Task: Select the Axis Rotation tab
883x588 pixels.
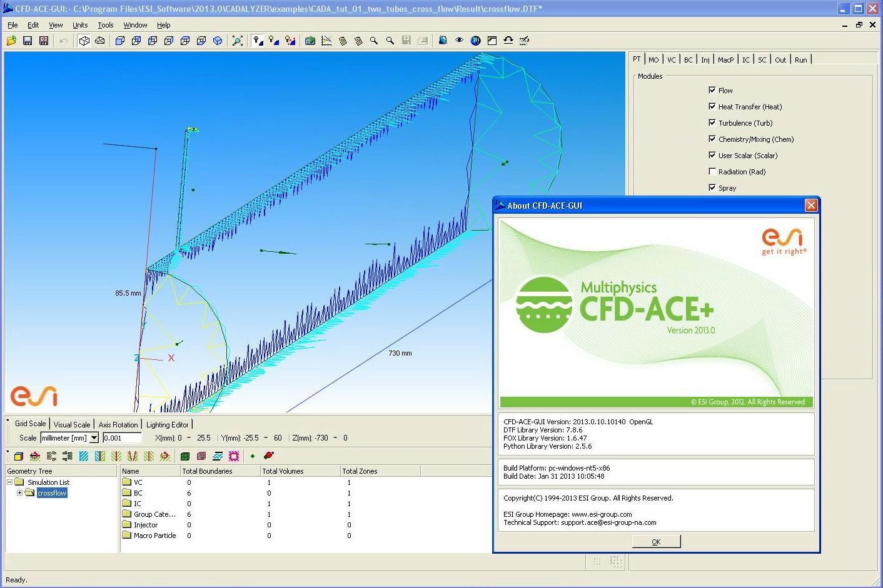Action: [118, 424]
